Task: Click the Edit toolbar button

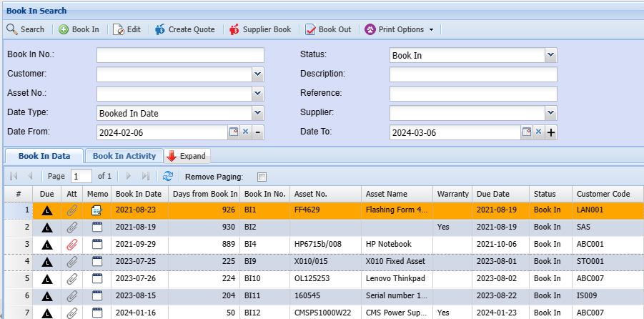Action: [127, 29]
